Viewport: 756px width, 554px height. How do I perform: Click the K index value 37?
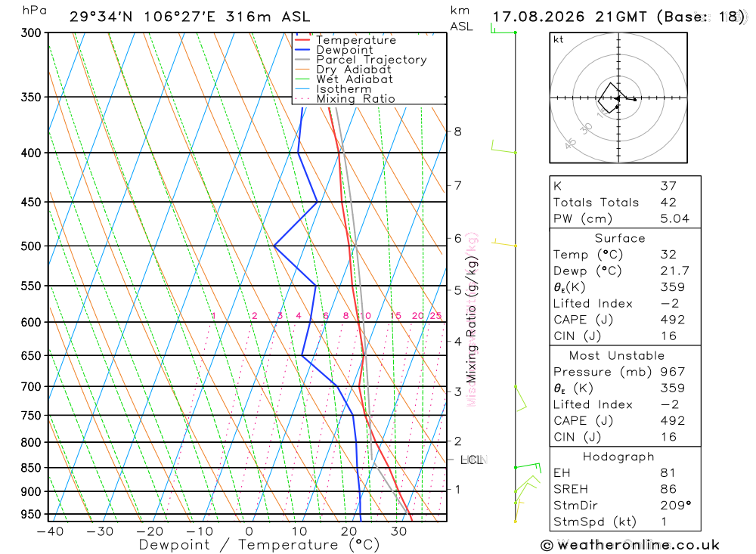[x=668, y=186]
